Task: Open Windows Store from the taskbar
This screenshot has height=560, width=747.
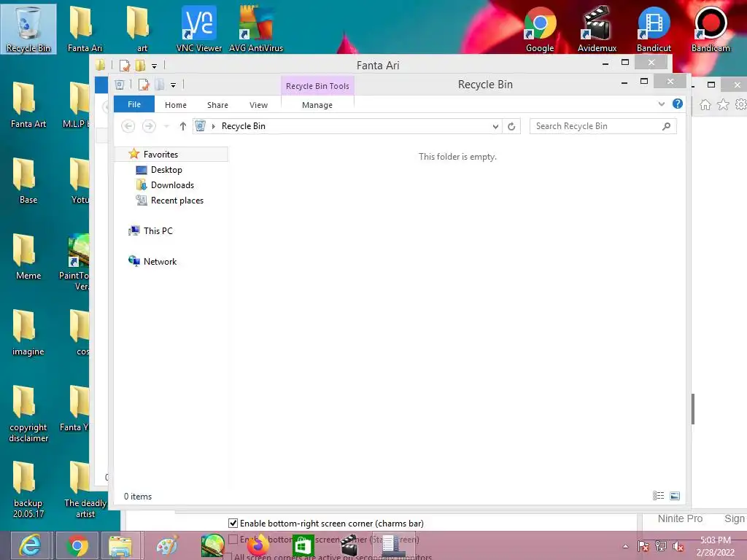Action: coord(303,545)
